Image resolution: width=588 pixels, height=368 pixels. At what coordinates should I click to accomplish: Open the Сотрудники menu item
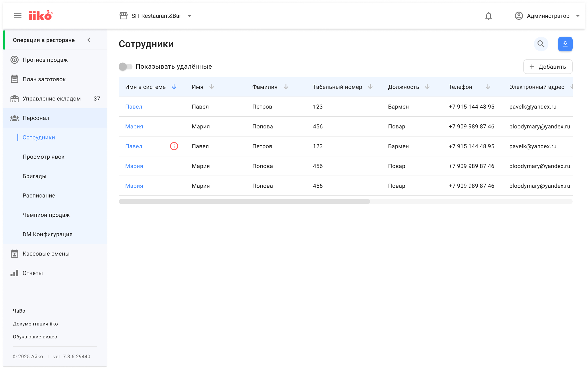[x=39, y=137]
